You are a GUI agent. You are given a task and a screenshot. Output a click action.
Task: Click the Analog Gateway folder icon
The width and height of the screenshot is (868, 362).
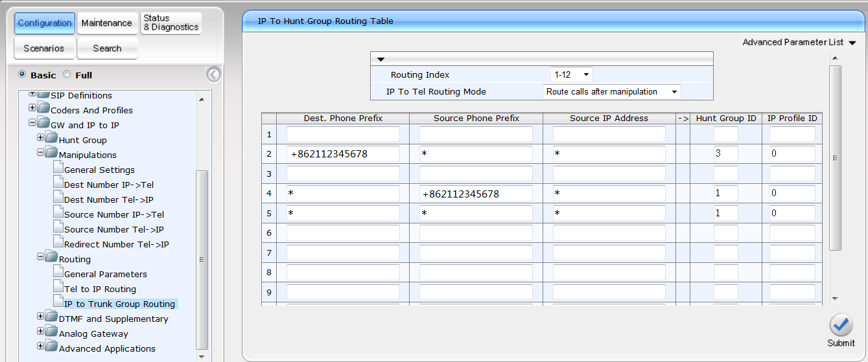pos(51,332)
